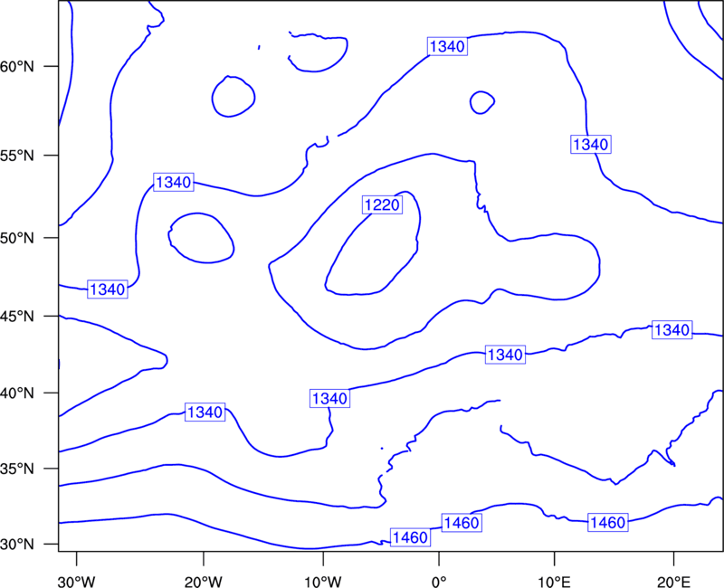Pick the 10°W longitude axis label

[x=323, y=581]
